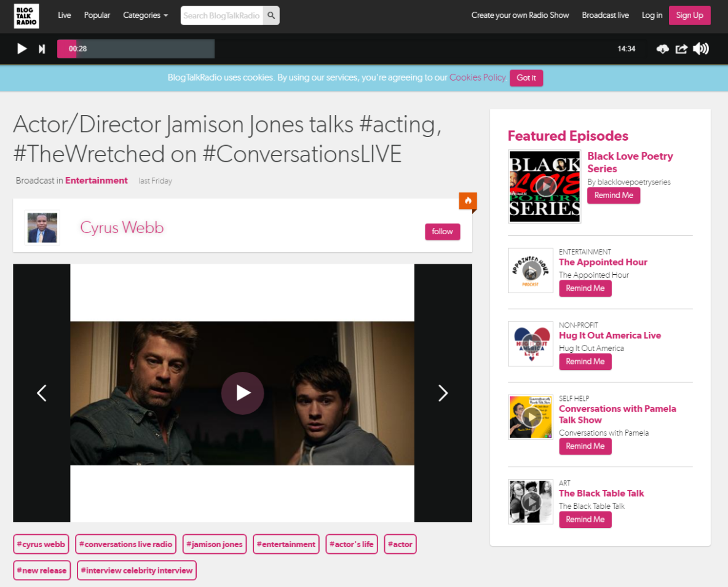Open Cyrus Webb's profile photo
Viewport: 728px width, 587px height.
click(42, 227)
